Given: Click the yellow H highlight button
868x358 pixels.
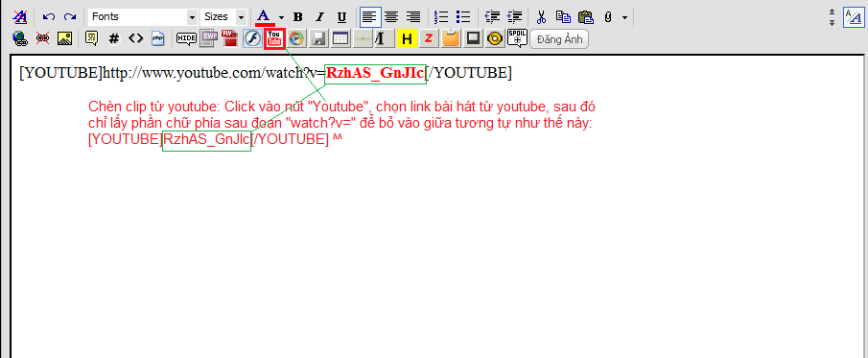Looking at the screenshot, I should 407,38.
